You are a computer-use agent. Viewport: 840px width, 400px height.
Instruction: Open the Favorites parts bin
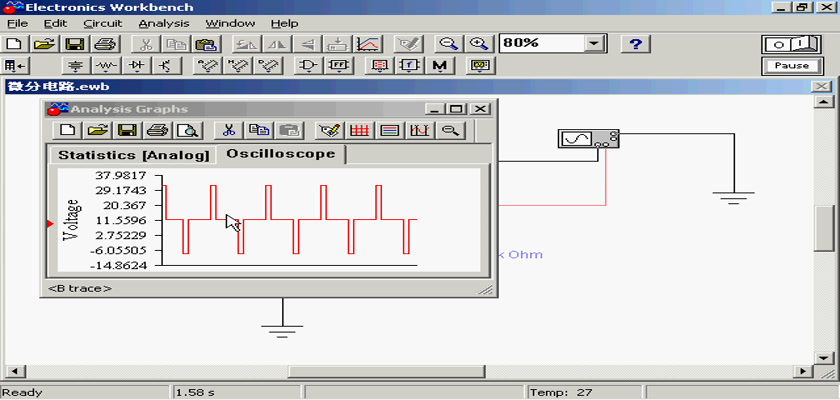[15, 66]
